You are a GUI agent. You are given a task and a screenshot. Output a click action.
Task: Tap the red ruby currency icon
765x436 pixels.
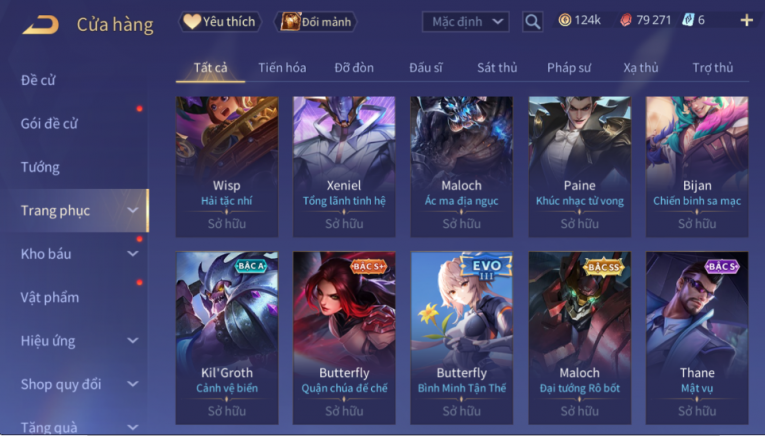coord(626,20)
